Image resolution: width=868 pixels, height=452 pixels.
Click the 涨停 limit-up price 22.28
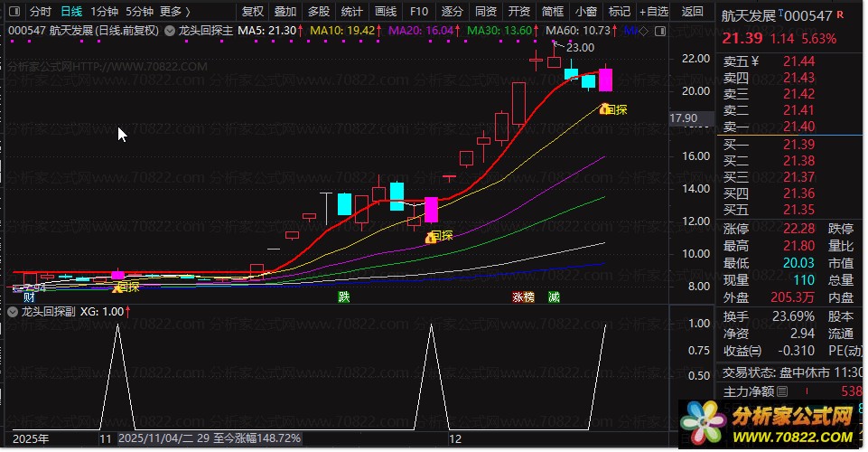[x=798, y=229]
